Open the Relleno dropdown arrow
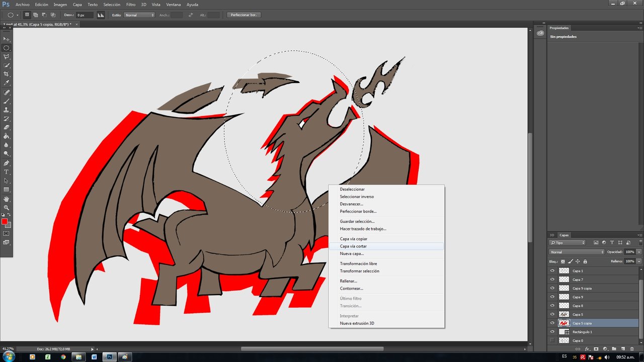This screenshot has width=644, height=362. (639, 261)
